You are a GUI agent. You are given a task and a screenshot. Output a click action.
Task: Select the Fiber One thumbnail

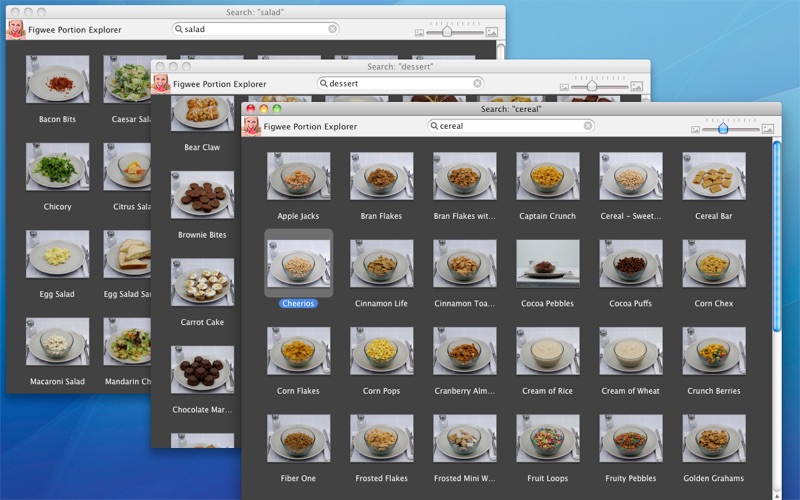coord(298,438)
